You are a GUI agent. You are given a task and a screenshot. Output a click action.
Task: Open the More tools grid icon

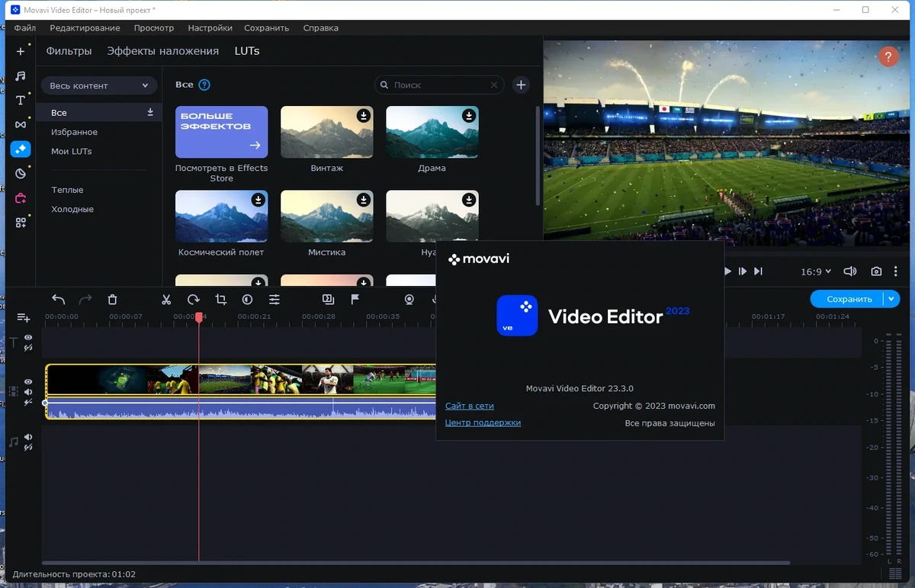(x=21, y=223)
